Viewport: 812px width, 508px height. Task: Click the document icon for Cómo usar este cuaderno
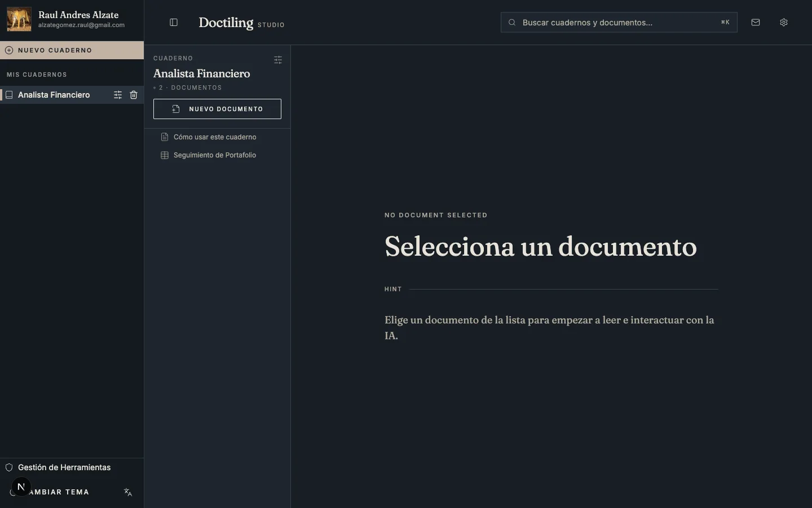pos(165,137)
